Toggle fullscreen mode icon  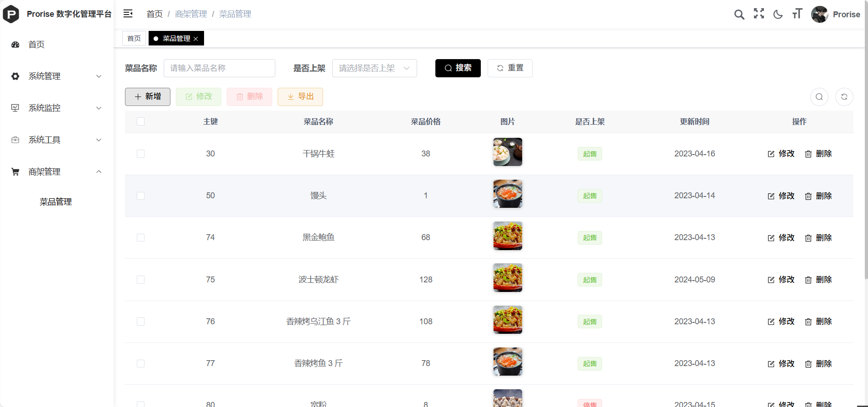[758, 14]
